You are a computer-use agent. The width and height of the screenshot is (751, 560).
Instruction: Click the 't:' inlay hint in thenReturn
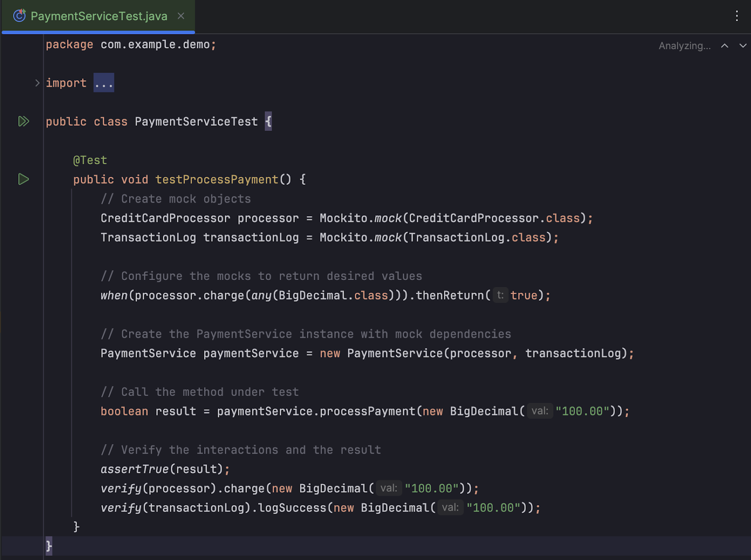coord(500,295)
